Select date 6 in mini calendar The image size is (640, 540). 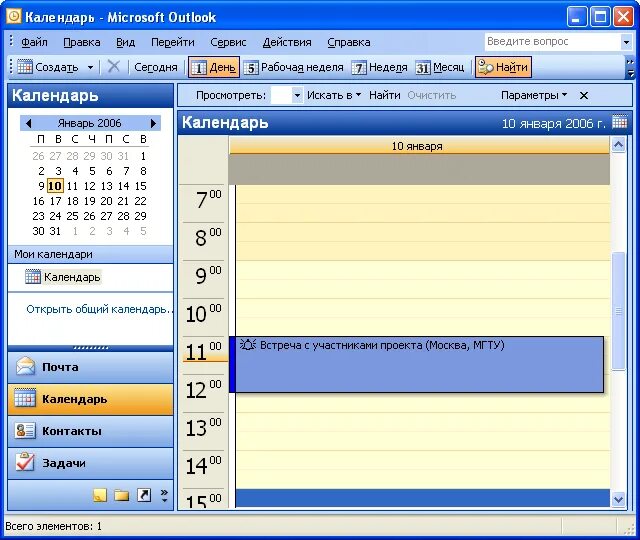pos(109,171)
